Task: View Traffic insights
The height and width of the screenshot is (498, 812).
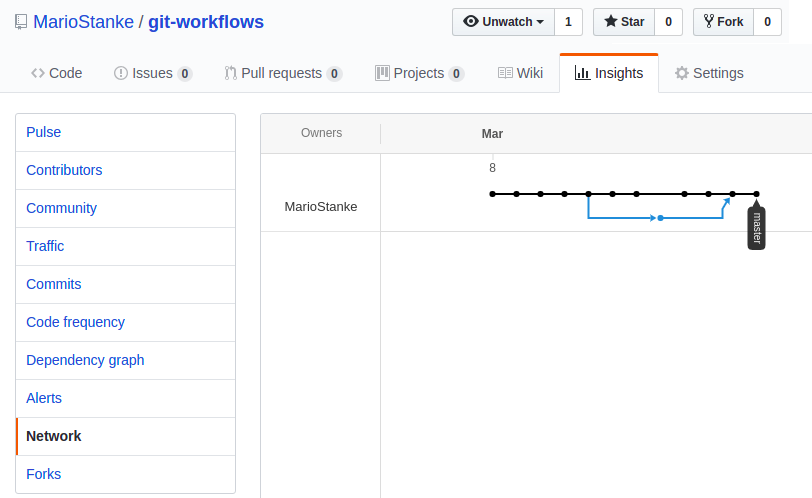Action: pyautogui.click(x=126, y=246)
